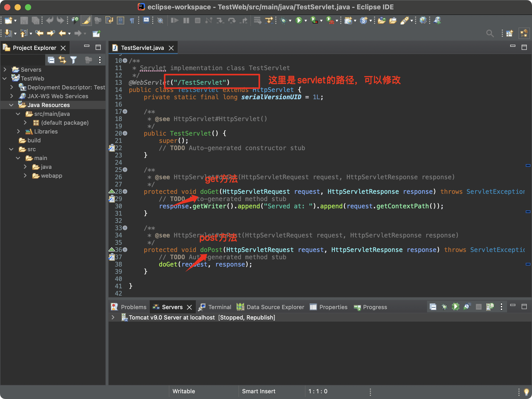Open the Debug bug icon launcher
The width and height of the screenshot is (532, 399).
coord(283,20)
